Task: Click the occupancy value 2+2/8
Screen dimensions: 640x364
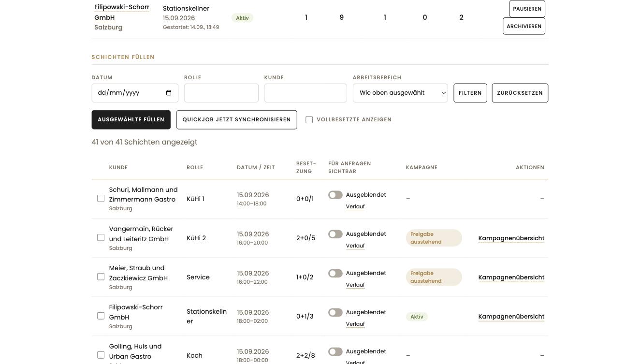Action: point(305,355)
